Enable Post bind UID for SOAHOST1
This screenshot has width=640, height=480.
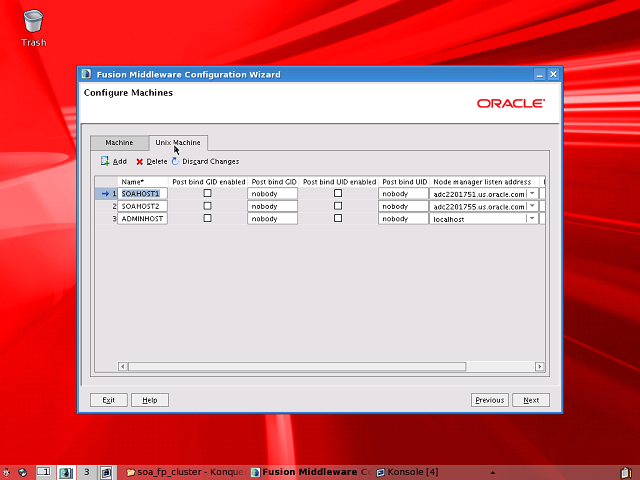(338, 193)
